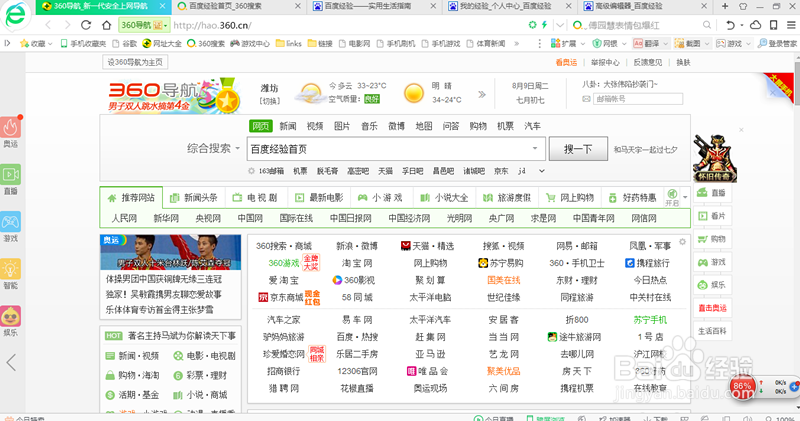The width and height of the screenshot is (800, 421).
Task: Switch to the 高级编辑器_百度经验 browser tab
Action: (x=646, y=6)
